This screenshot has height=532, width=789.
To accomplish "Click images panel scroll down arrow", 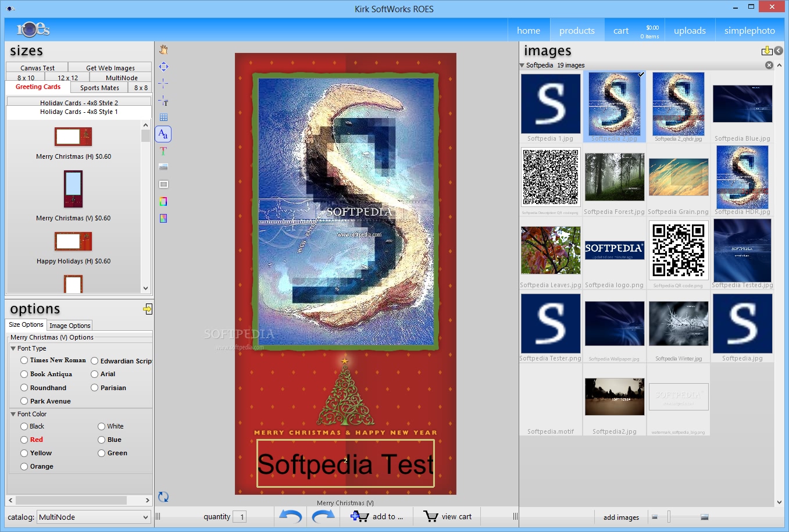I will pyautogui.click(x=779, y=502).
